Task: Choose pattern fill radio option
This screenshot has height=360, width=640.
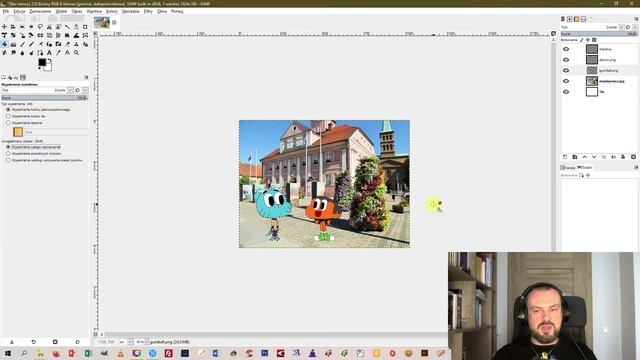Action: (8, 122)
